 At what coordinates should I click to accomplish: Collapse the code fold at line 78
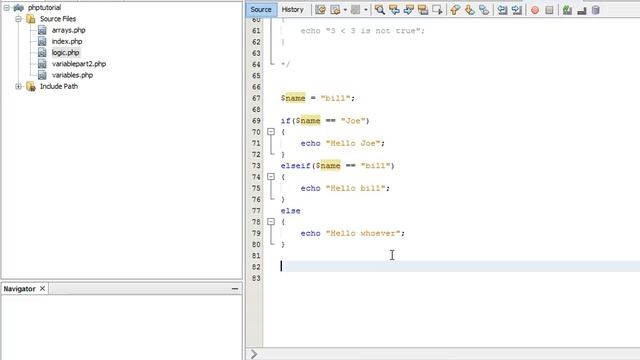271,221
